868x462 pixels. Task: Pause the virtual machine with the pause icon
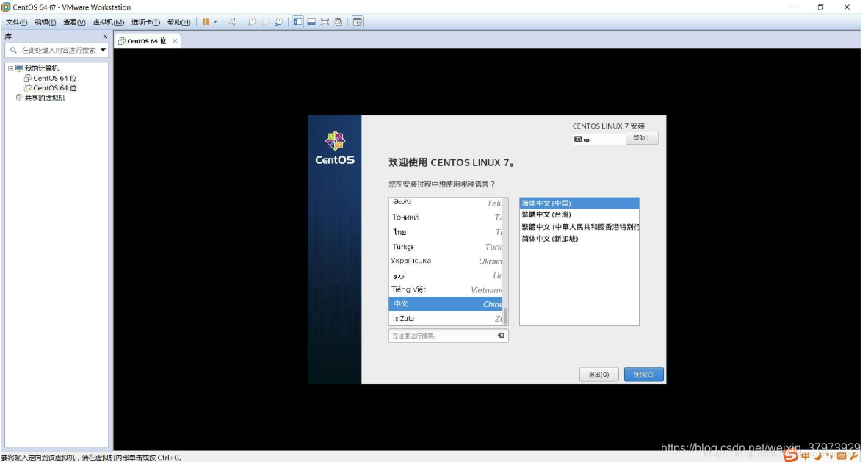(x=206, y=22)
